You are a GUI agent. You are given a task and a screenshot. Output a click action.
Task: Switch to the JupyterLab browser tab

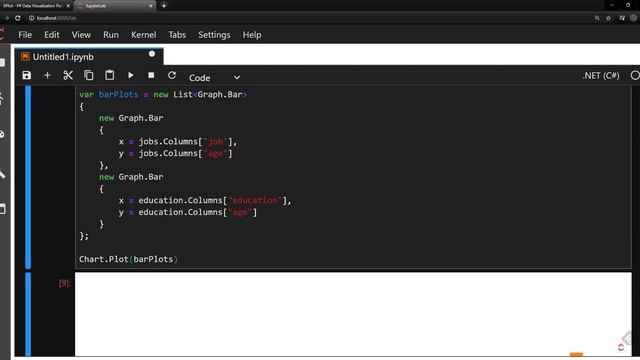[114, 6]
